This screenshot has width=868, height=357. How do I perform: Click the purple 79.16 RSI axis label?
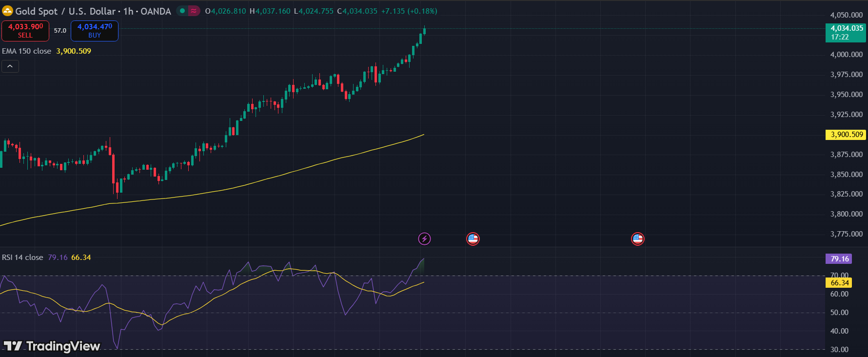[839, 259]
